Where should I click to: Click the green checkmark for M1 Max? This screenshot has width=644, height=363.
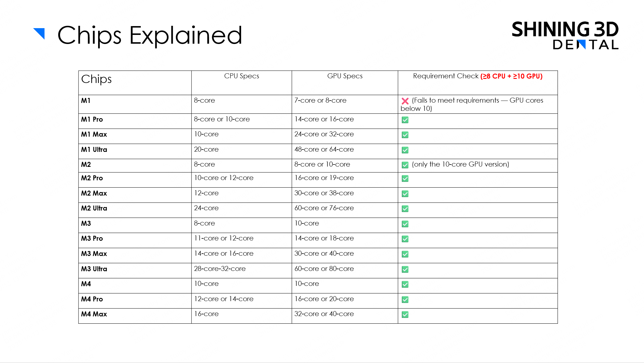pyautogui.click(x=405, y=135)
